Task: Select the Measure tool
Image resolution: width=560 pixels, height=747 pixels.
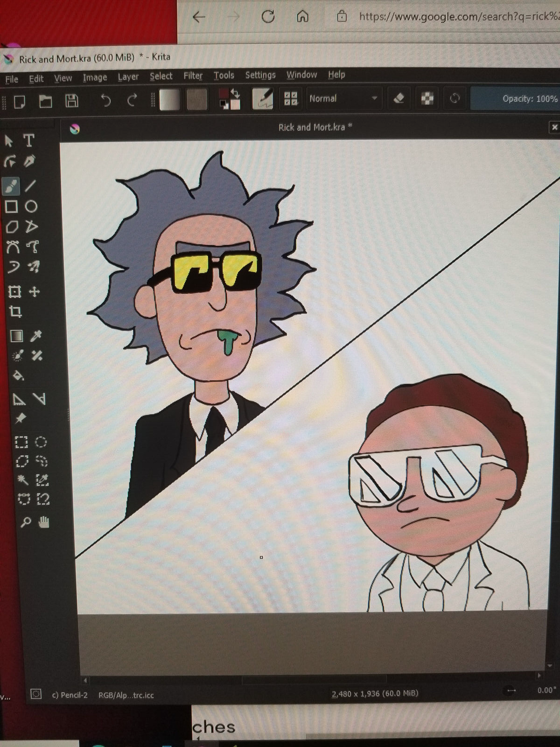Action: (x=39, y=399)
